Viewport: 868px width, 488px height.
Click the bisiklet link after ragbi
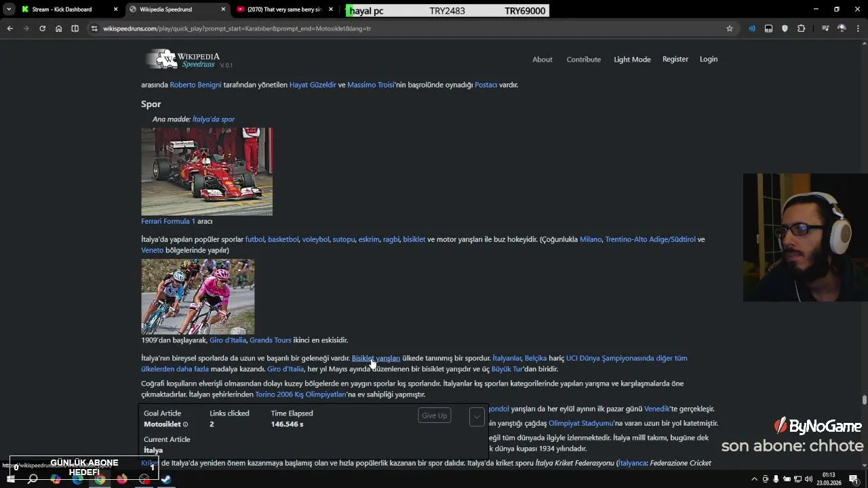[414, 239]
